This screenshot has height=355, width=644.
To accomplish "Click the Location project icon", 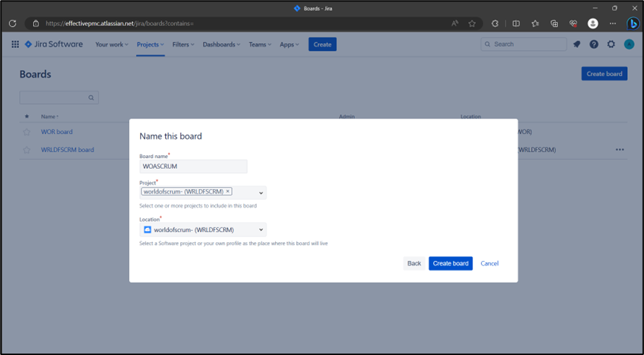I will [147, 229].
